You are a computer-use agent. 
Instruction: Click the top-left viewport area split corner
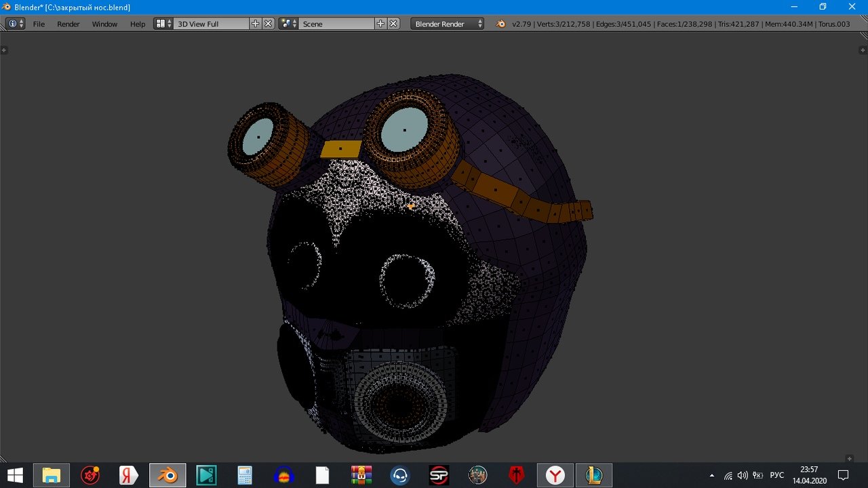[x=4, y=49]
